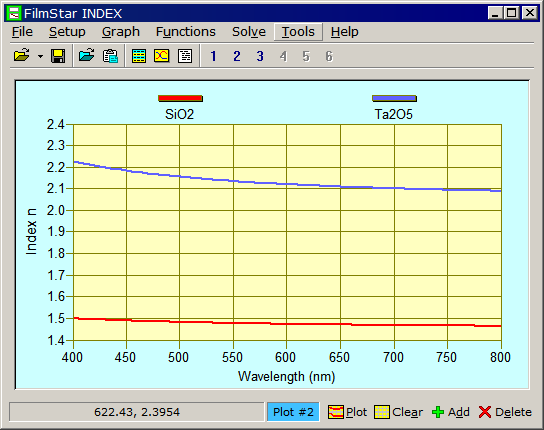Image resolution: width=544 pixels, height=430 pixels.
Task: Click the blue Ta2O5 legend swatch
Action: click(394, 99)
